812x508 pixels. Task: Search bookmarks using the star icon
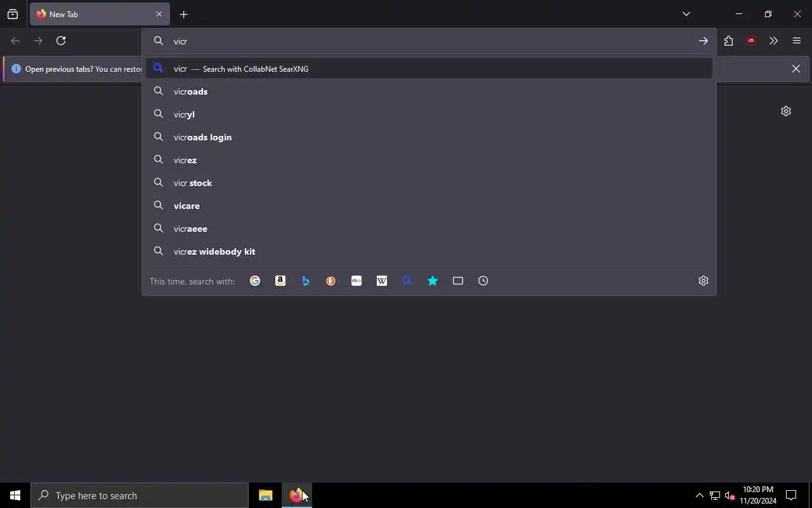pos(433,281)
